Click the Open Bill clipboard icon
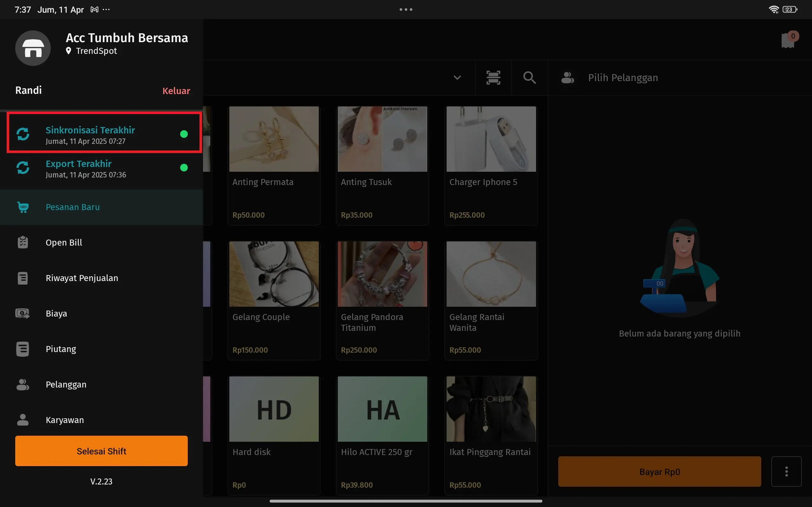Screen dimensions: 812x507 23,242
